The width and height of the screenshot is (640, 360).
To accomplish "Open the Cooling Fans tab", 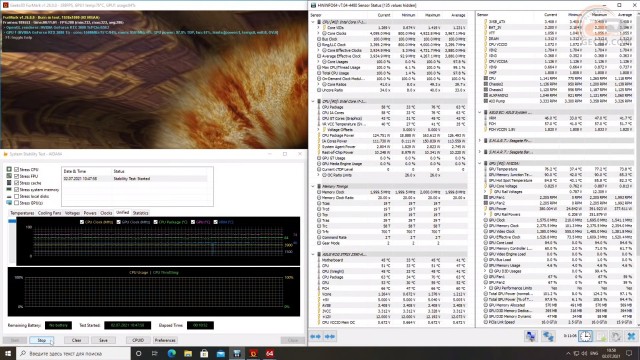I will pos(49,213).
